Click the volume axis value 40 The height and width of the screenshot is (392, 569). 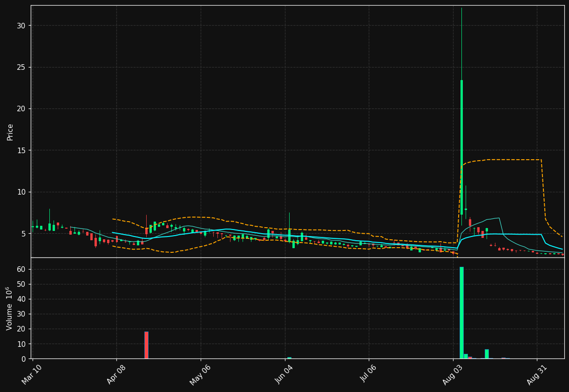coord(21,299)
